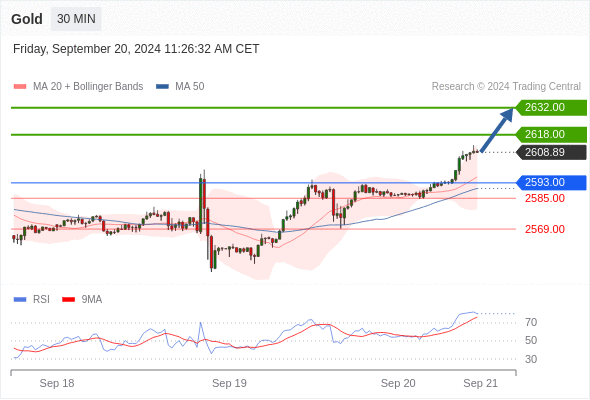This screenshot has height=400, width=590.
Task: Click the 'MA 20 + Bollinger Bands' legend label
Action: coord(88,87)
